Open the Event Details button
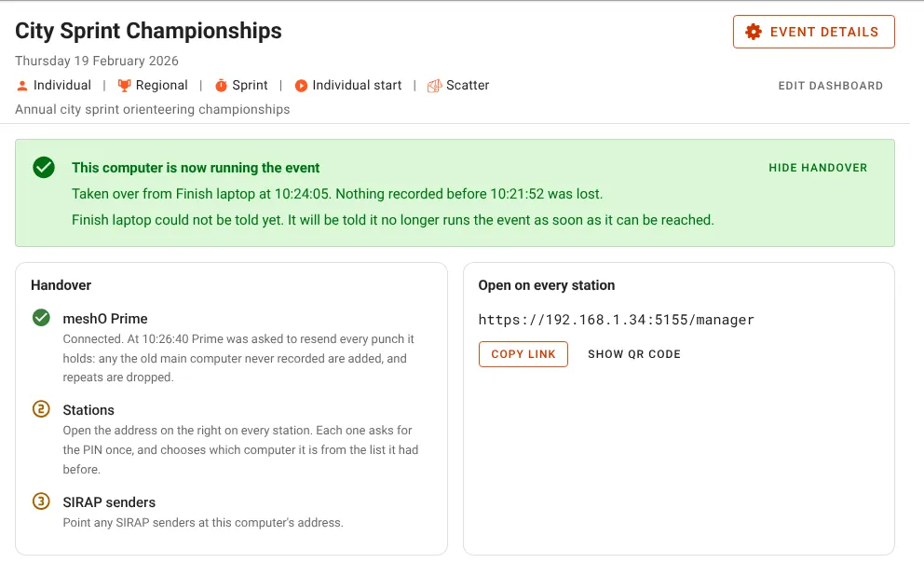The height and width of the screenshot is (563, 924). click(814, 32)
